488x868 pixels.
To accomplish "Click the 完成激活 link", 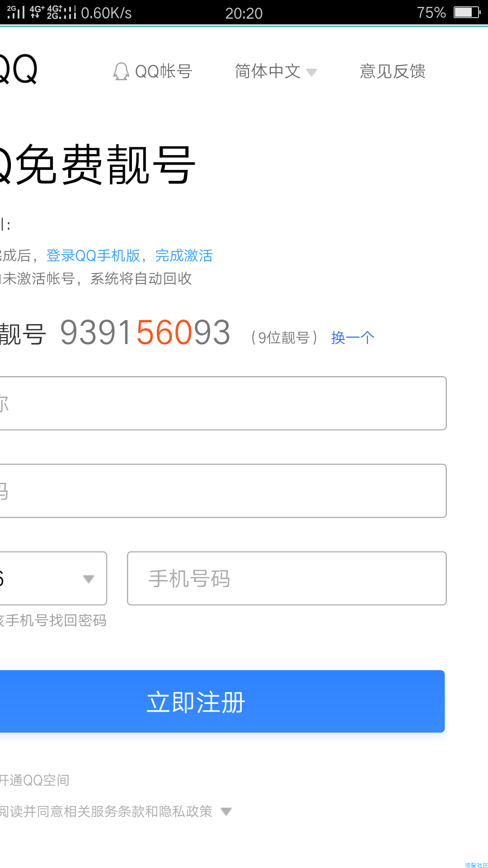I will (184, 255).
